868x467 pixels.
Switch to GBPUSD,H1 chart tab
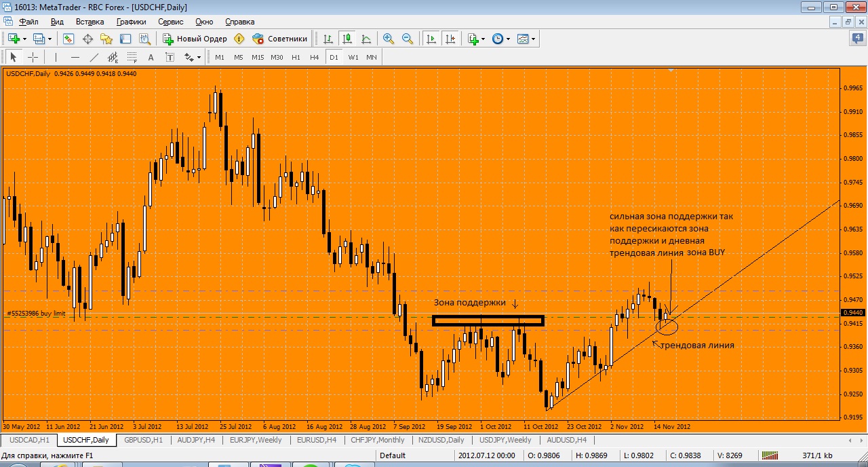(144, 440)
